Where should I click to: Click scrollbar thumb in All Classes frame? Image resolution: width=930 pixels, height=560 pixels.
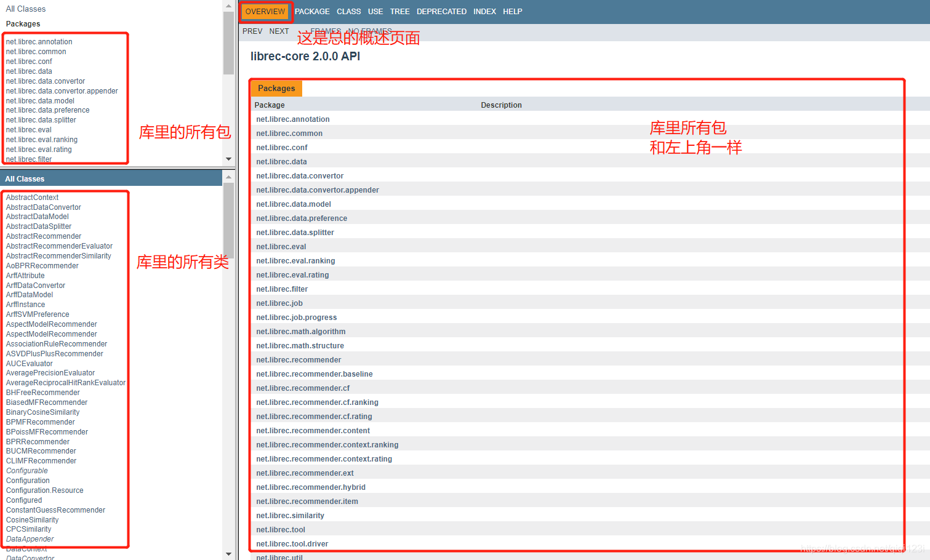pos(228,220)
